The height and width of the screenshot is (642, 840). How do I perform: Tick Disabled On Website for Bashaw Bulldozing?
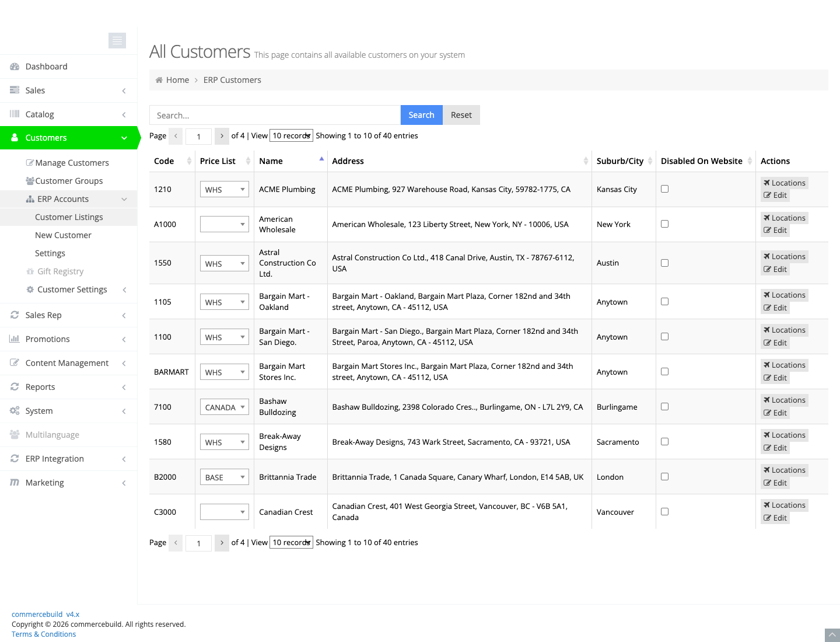pos(664,407)
